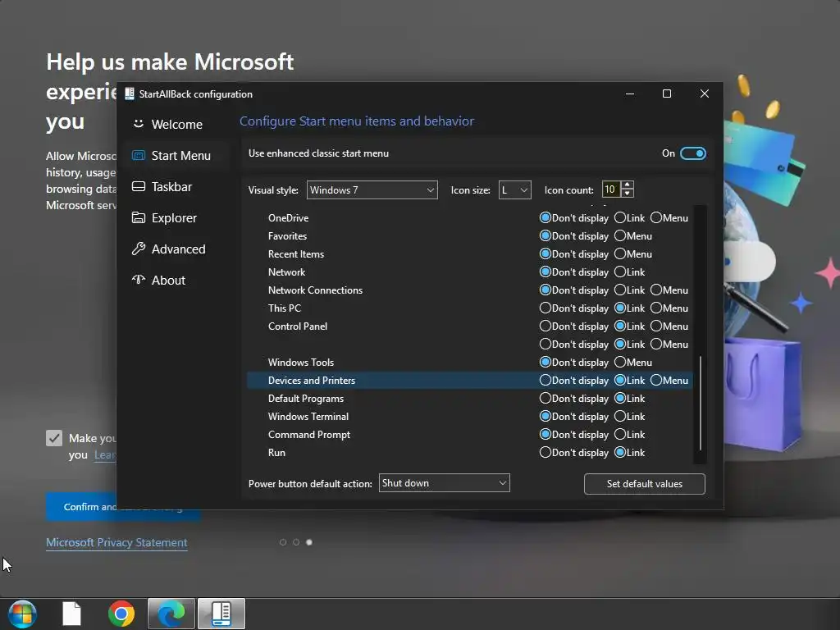The height and width of the screenshot is (630, 840).
Task: Click the Icon count number field
Action: coord(610,189)
